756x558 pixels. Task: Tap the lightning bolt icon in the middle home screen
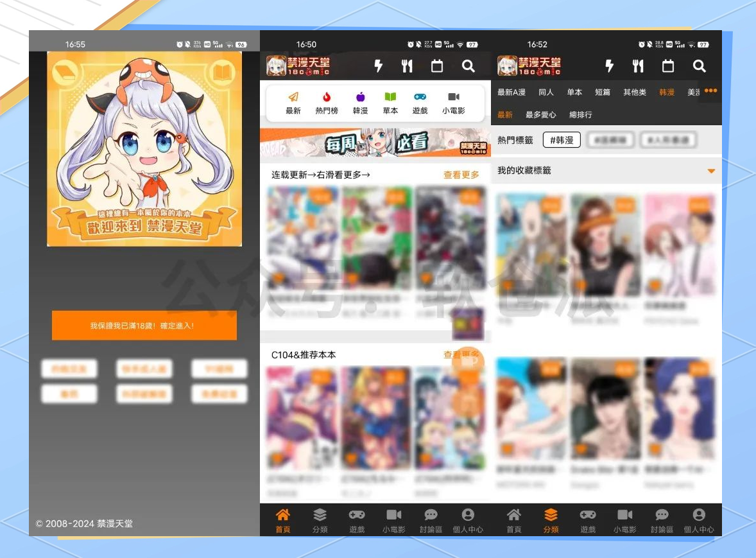379,66
